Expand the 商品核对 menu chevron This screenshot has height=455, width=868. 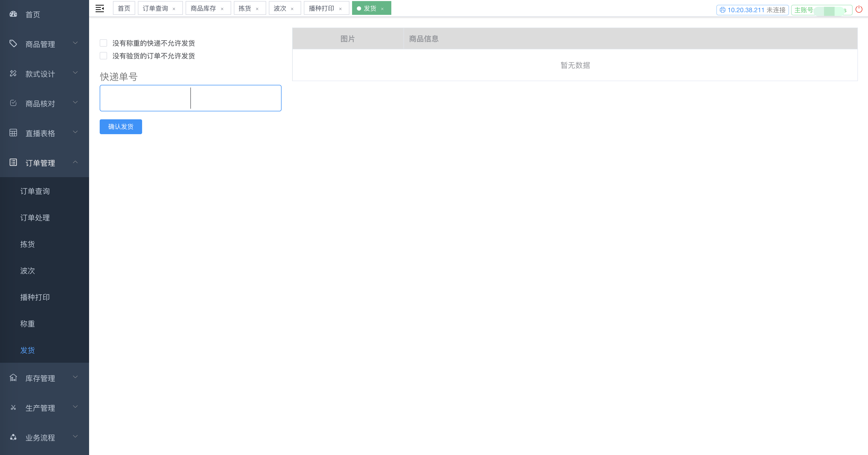tap(75, 102)
